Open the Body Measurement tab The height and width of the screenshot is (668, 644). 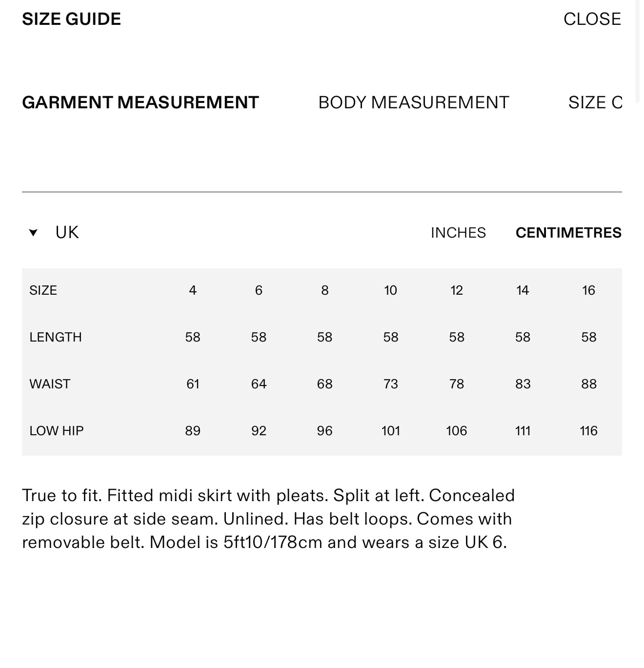[x=414, y=102]
